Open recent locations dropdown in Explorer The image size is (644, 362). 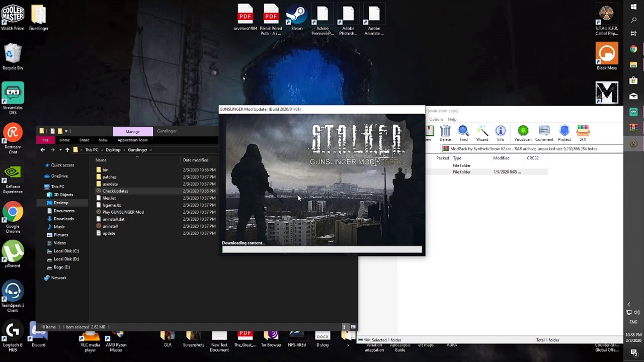60,150
